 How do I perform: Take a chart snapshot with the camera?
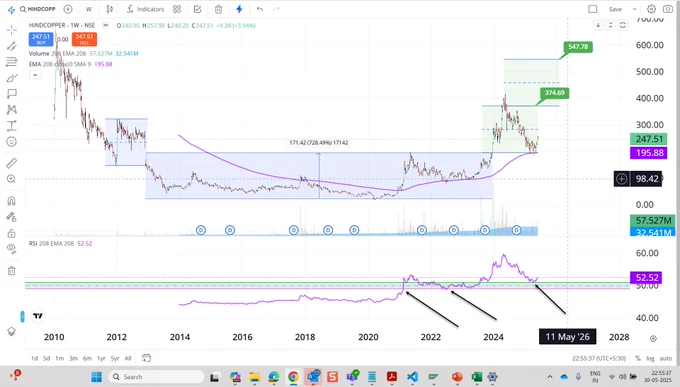(668, 9)
